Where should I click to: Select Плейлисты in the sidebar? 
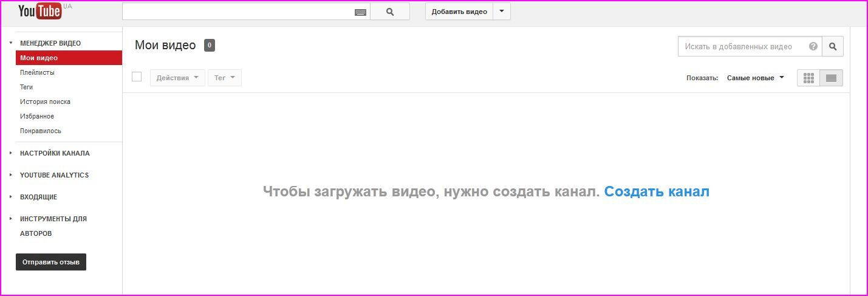click(37, 72)
